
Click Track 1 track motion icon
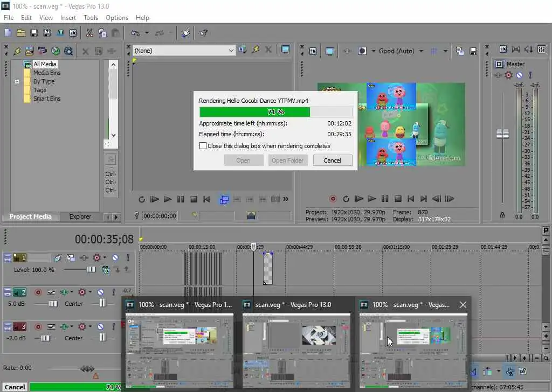71,258
